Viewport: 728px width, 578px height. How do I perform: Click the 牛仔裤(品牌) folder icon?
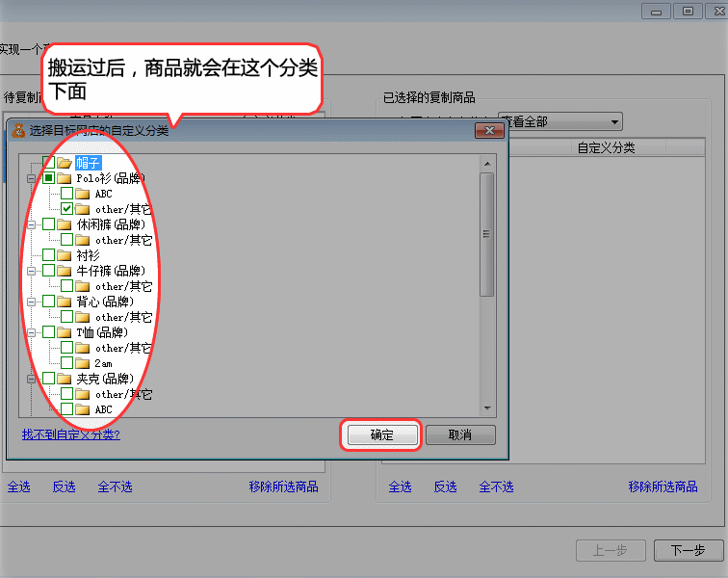tap(65, 271)
